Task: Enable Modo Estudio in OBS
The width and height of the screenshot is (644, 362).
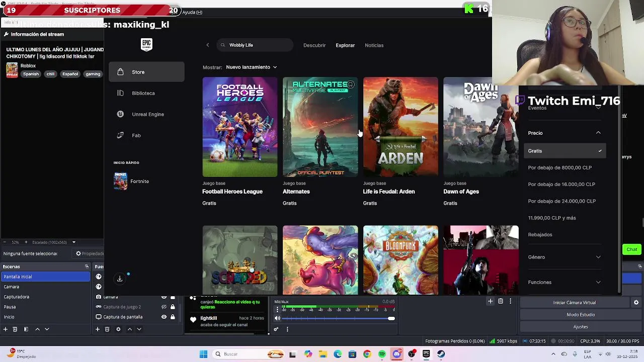Action: pos(581,315)
